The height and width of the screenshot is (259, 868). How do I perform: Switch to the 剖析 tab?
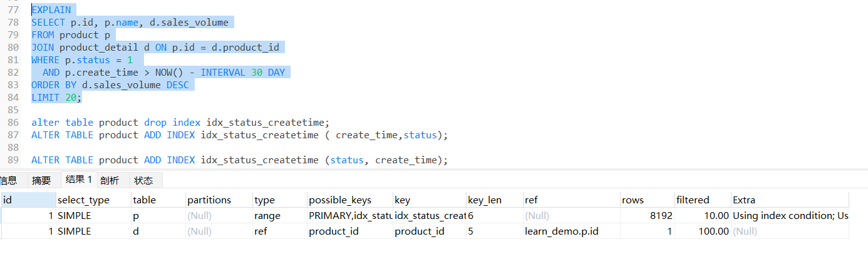pos(109,180)
